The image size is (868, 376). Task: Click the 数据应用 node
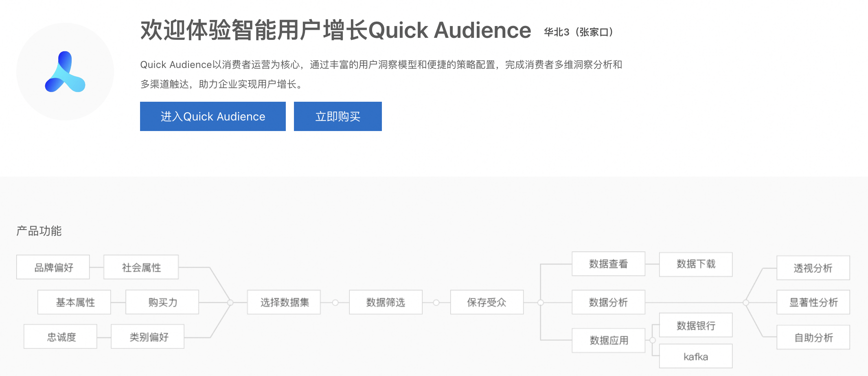[608, 340]
